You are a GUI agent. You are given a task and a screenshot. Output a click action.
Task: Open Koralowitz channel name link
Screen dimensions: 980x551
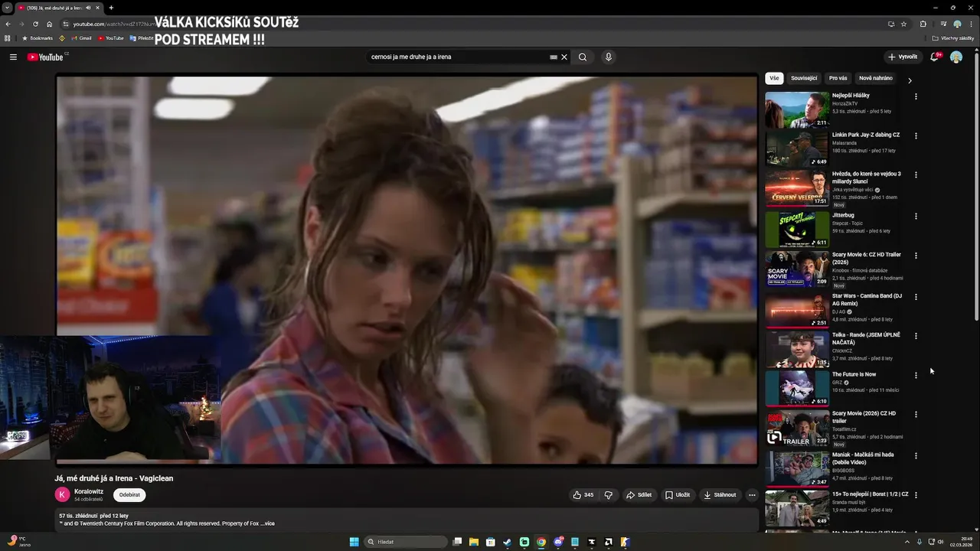[89, 491]
